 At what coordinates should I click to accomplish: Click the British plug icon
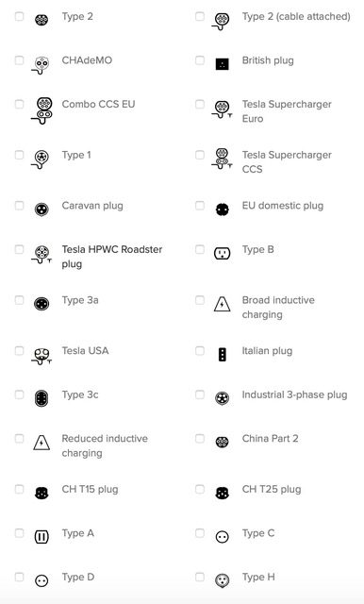coord(222,64)
